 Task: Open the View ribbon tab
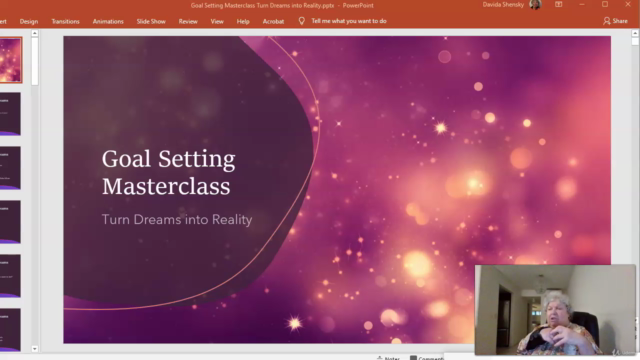coord(217,21)
